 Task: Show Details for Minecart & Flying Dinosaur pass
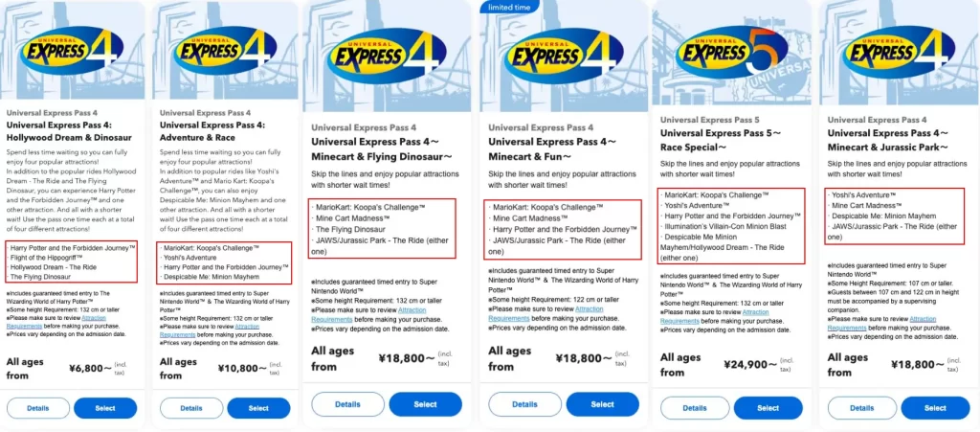[347, 404]
